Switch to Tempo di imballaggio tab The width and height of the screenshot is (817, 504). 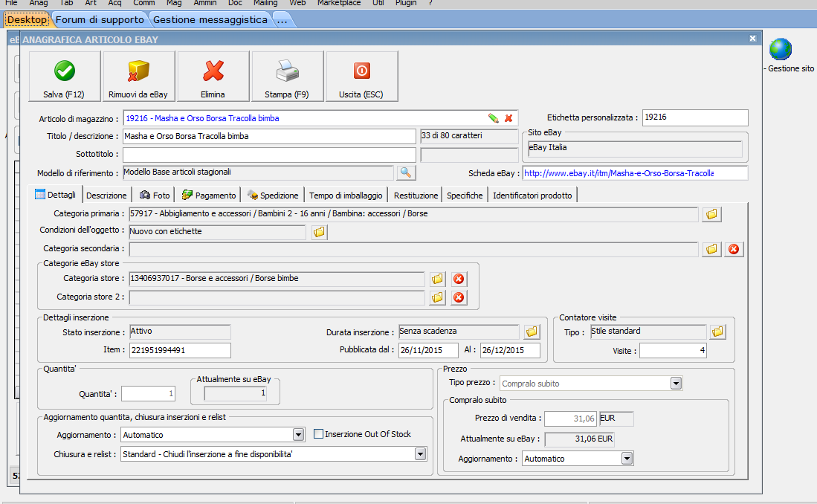[x=346, y=196]
